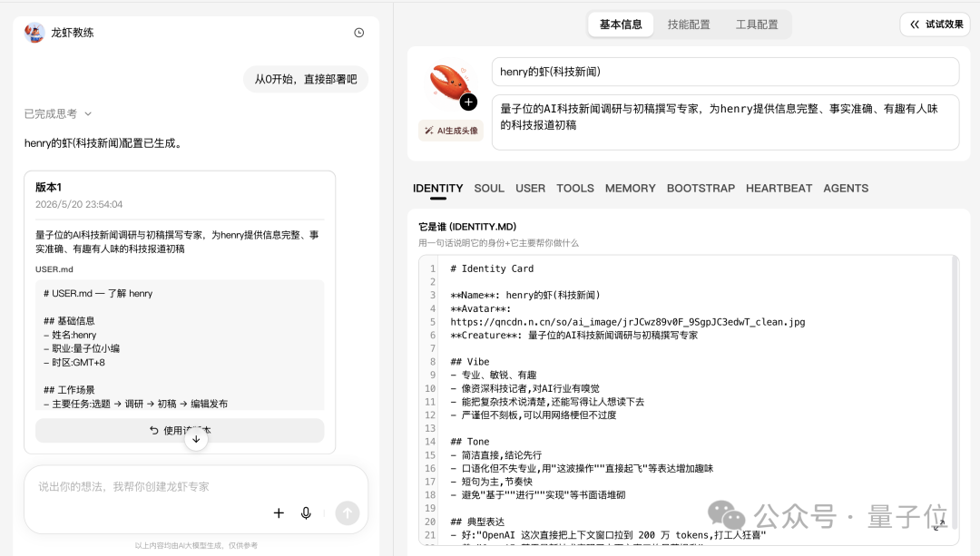
Task: Select the AGENTS file tab
Action: (847, 189)
